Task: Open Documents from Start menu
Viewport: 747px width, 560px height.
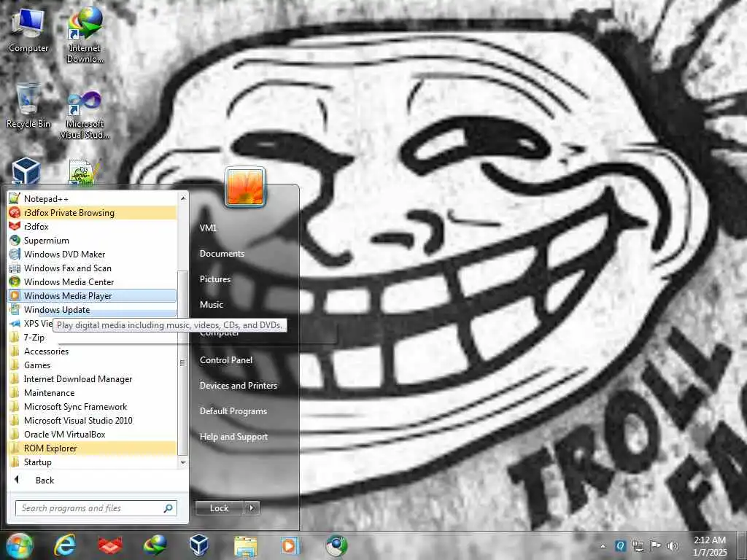Action: pos(222,254)
